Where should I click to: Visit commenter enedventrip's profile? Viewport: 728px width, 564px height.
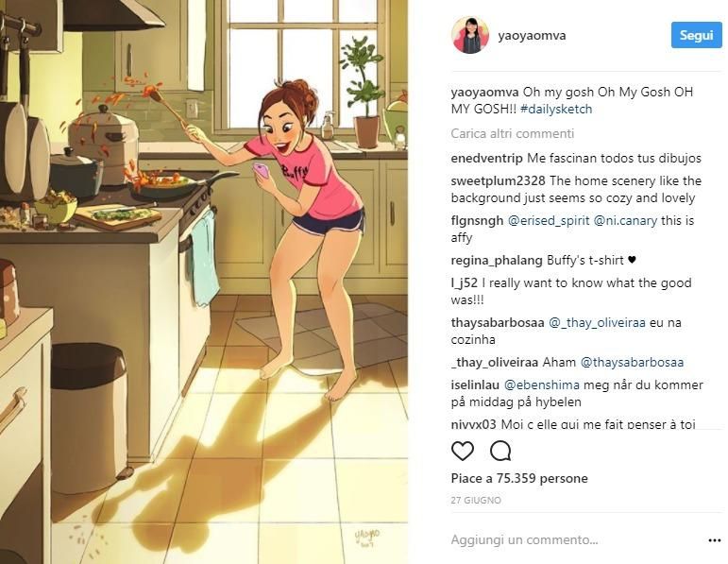coord(486,159)
